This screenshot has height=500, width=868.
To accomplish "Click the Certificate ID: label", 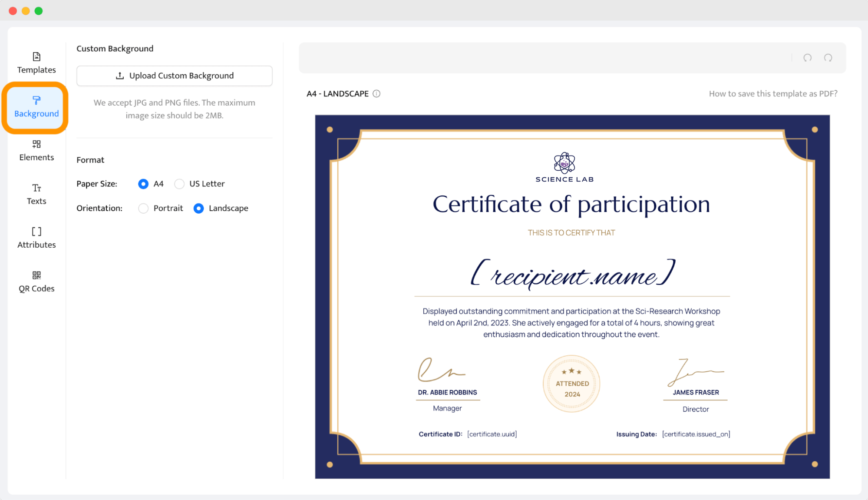I will (440, 434).
